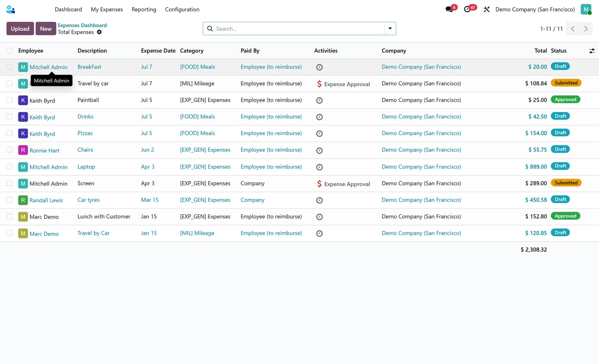
Task: Sort by Employee column header
Action: 31,50
